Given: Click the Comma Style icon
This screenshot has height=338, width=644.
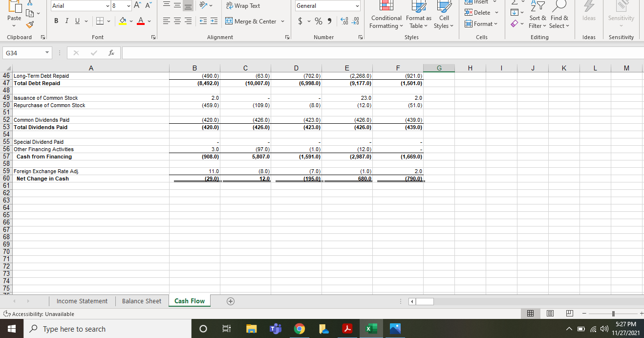Looking at the screenshot, I should 329,22.
